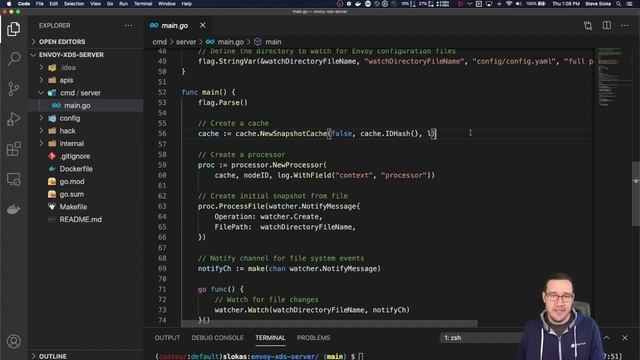Open the Accounts menu icon
Screen dimensions: 640x360
(13, 341)
